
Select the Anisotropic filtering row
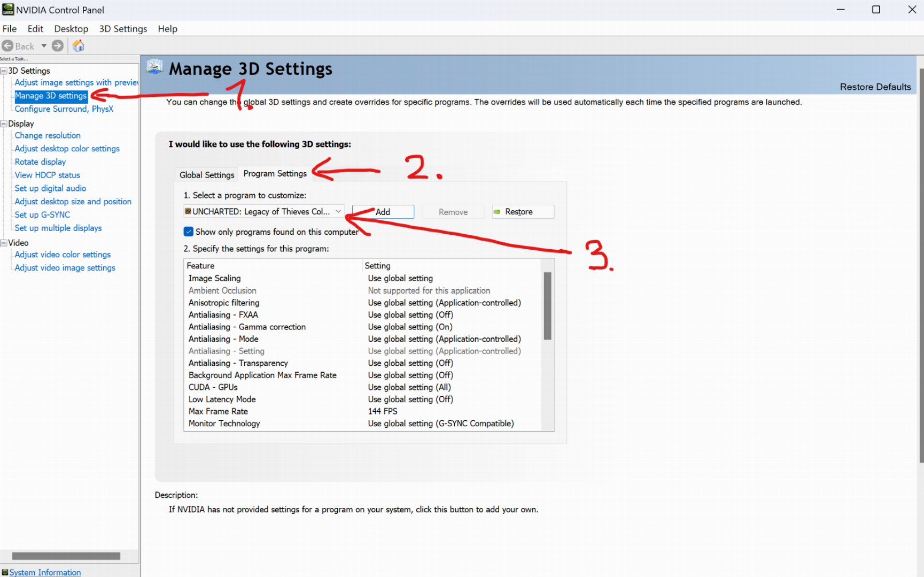(x=363, y=303)
